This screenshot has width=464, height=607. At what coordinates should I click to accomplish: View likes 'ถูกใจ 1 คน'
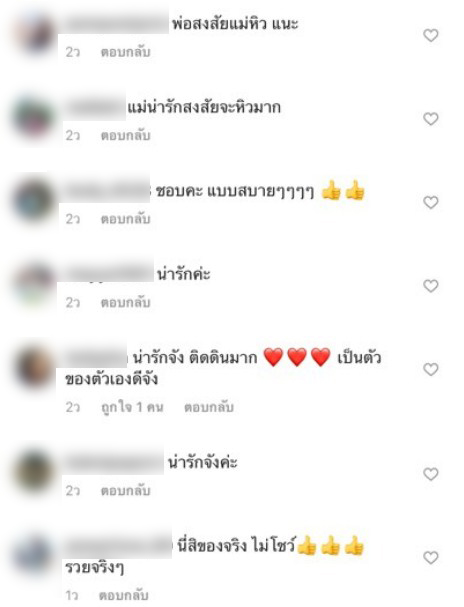[132, 407]
